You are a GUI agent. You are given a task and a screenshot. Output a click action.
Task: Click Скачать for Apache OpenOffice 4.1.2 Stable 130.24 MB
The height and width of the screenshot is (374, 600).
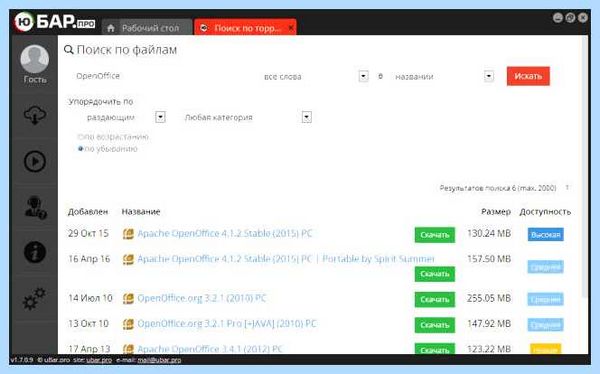[435, 235]
